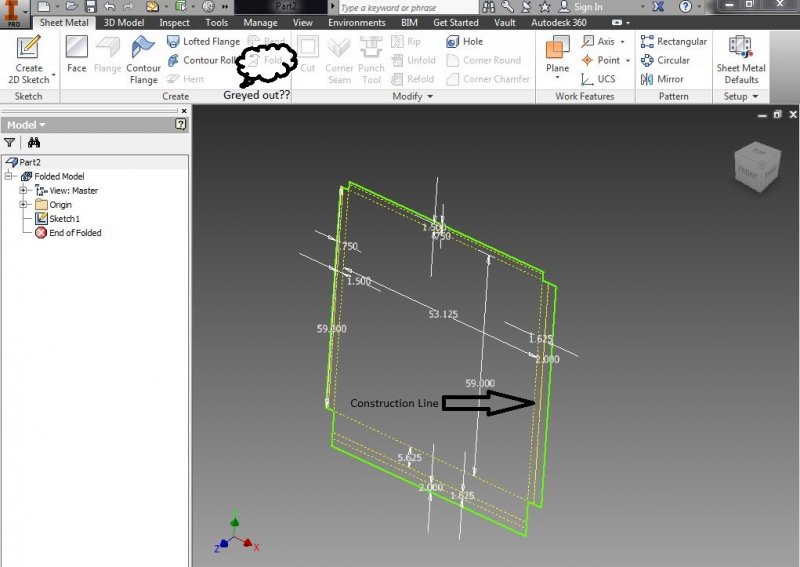Click the Refold tool

pyautogui.click(x=412, y=79)
